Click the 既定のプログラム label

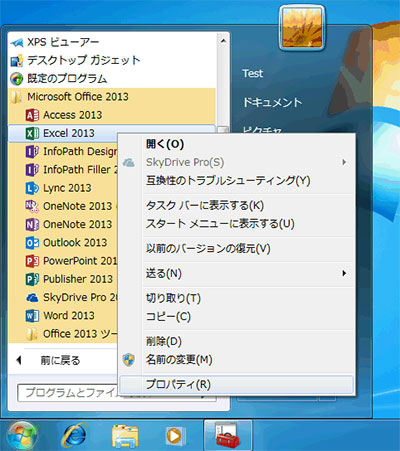coord(67,79)
